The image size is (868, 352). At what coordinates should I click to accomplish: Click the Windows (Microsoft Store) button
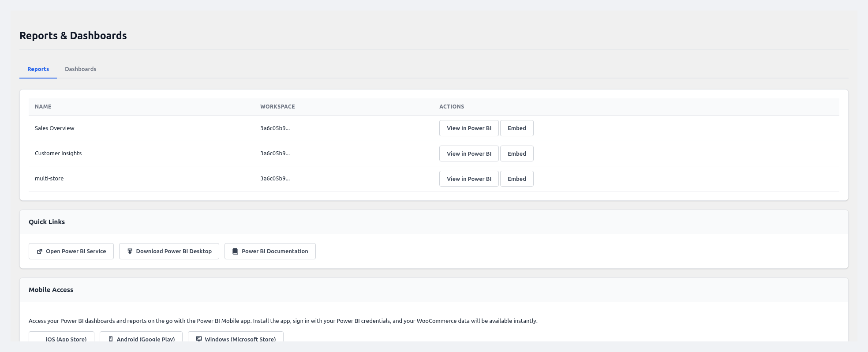point(236,337)
